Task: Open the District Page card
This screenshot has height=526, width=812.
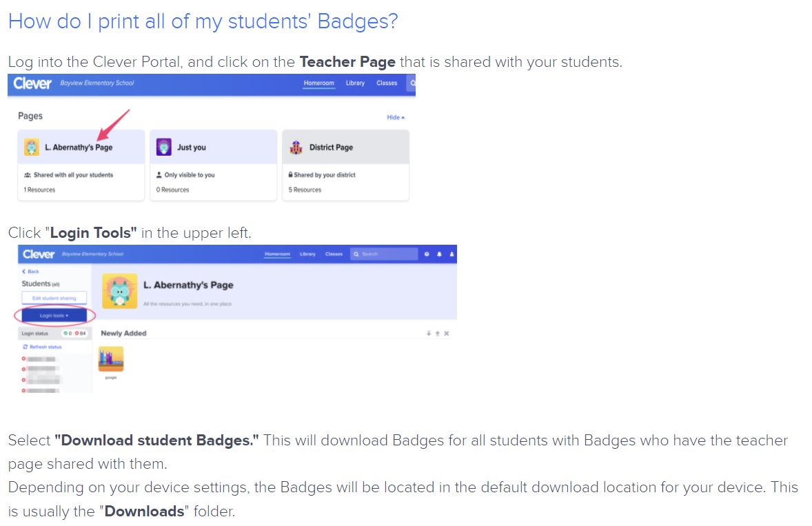Action: (345, 165)
